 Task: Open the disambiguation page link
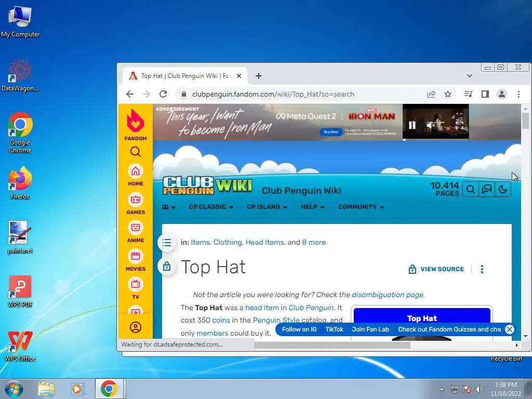[x=388, y=295]
